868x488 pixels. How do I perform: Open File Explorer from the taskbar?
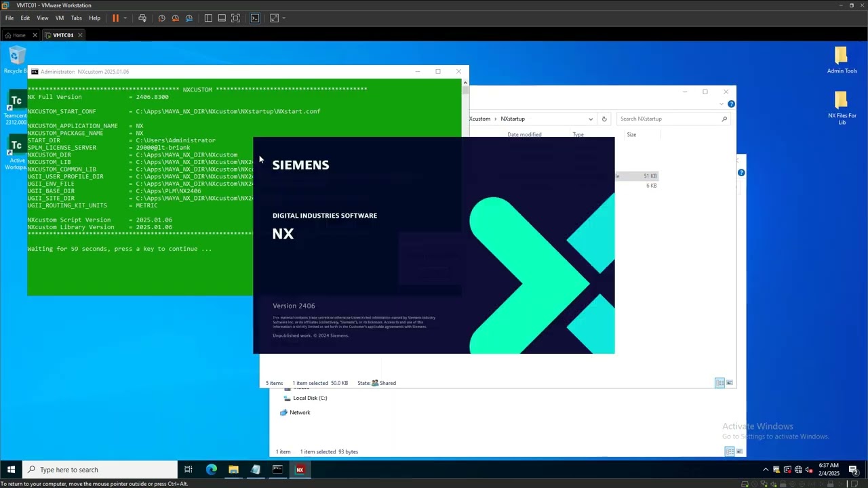point(233,469)
